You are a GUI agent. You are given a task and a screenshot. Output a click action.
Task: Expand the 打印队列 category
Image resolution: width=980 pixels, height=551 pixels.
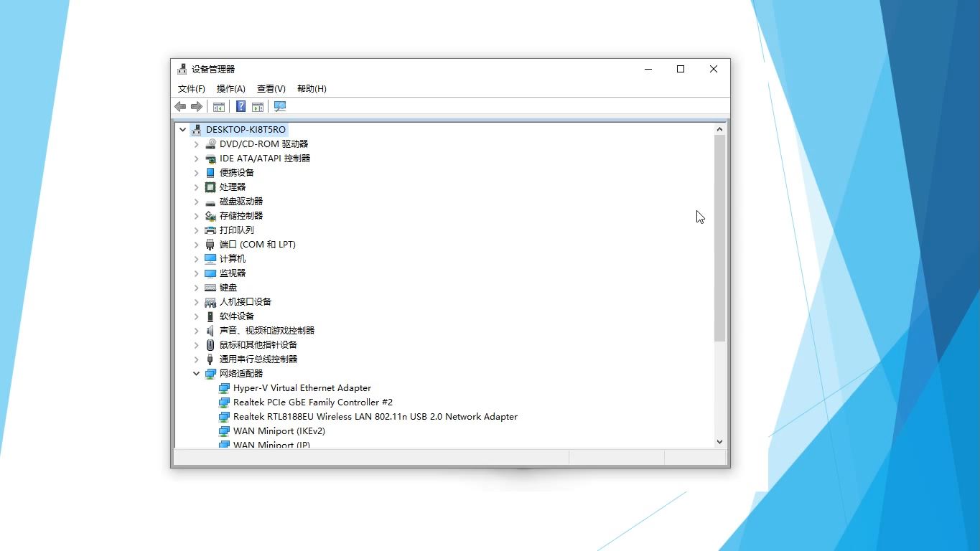(197, 230)
